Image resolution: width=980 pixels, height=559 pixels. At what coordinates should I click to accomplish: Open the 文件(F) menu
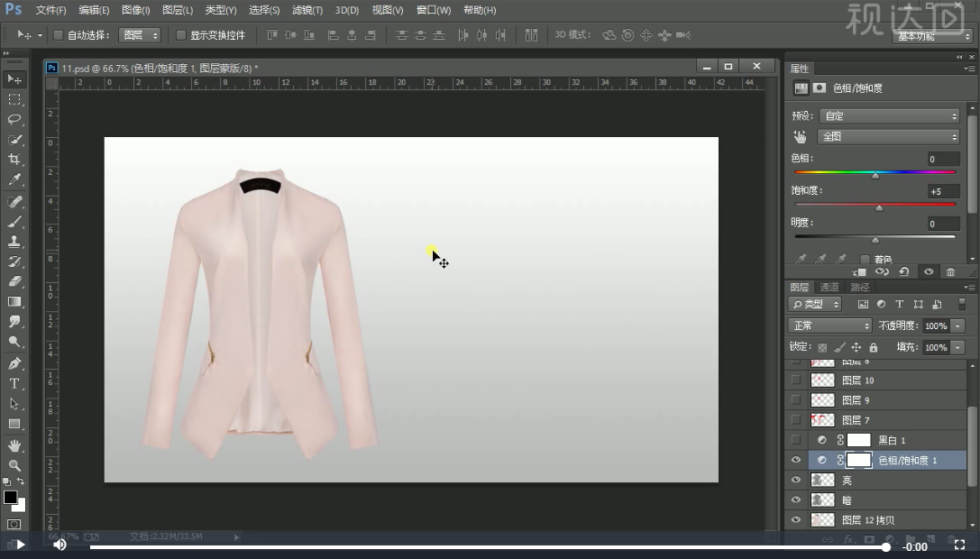50,10
